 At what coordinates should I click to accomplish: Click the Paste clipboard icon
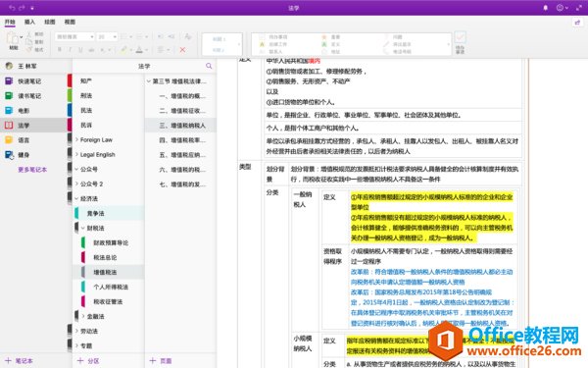[x=13, y=38]
